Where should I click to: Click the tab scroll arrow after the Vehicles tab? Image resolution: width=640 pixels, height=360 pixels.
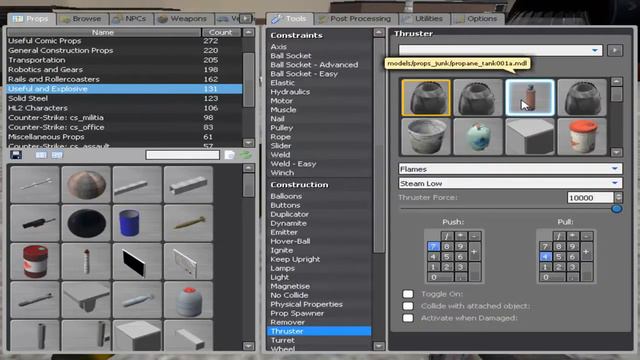pyautogui.click(x=245, y=18)
